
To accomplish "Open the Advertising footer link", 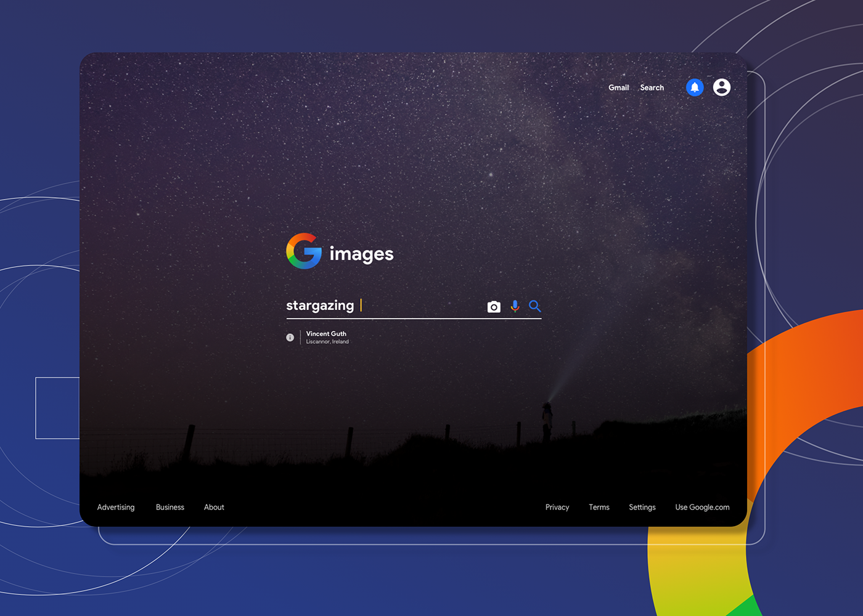I will tap(116, 507).
